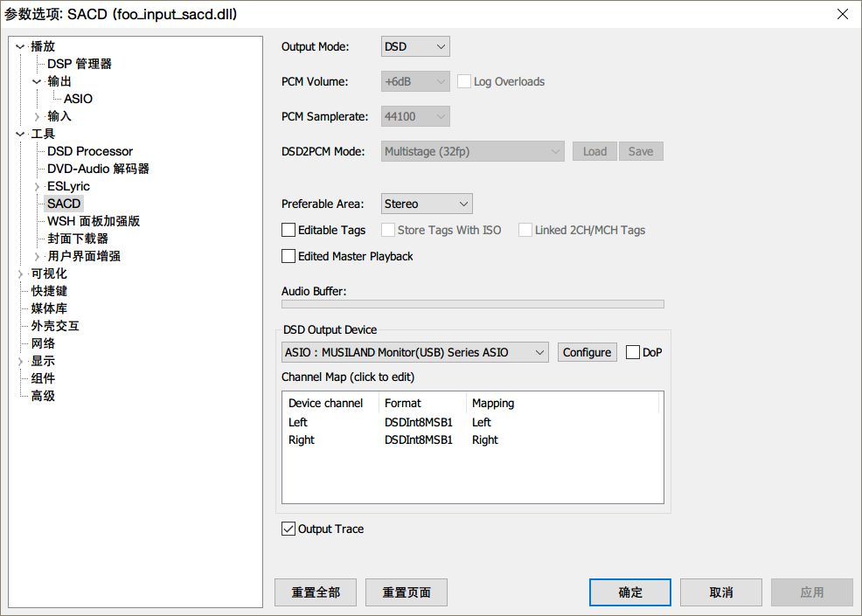
Task: Go to the 媒体库 settings page
Action: [x=49, y=308]
